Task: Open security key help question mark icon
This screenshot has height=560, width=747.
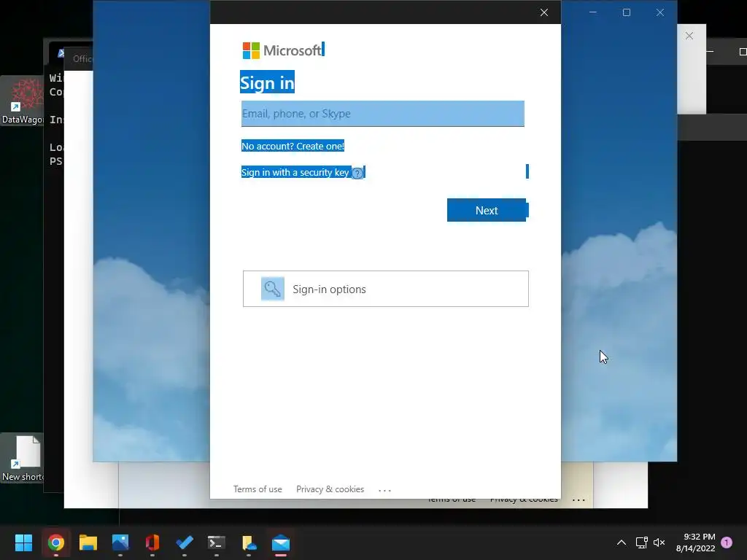Action: (x=357, y=173)
